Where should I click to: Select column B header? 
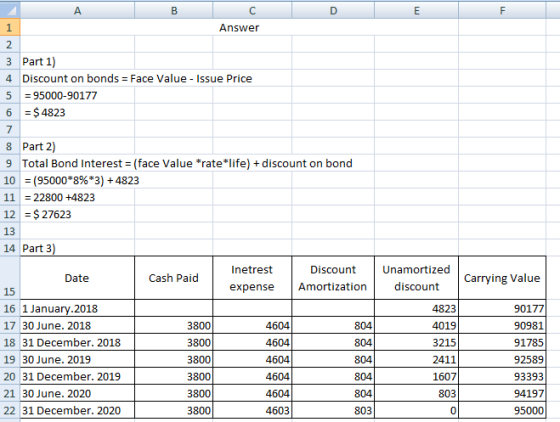click(x=174, y=10)
